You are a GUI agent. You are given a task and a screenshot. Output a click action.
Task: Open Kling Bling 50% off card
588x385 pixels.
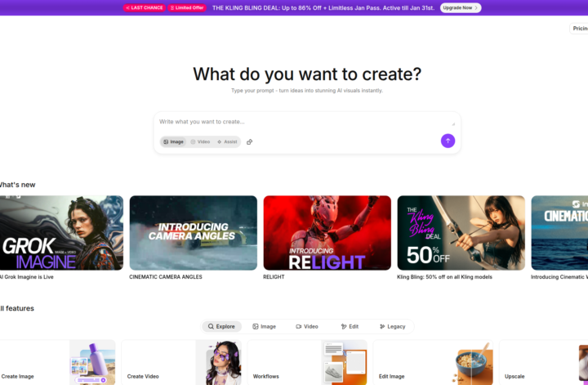click(461, 233)
